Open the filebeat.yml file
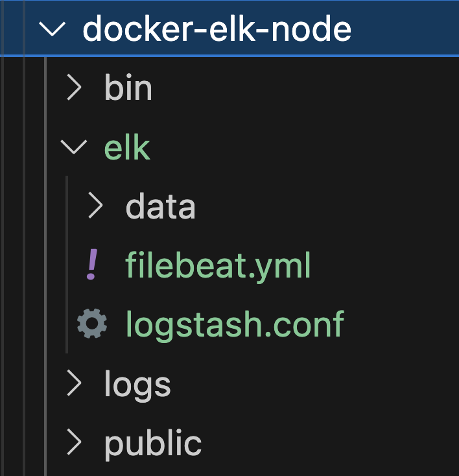Screen dimensions: 459x476 coord(218,266)
